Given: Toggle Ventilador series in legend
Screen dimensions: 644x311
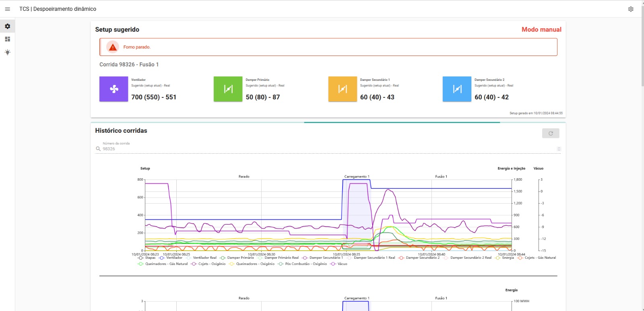Looking at the screenshot, I should pos(171,258).
